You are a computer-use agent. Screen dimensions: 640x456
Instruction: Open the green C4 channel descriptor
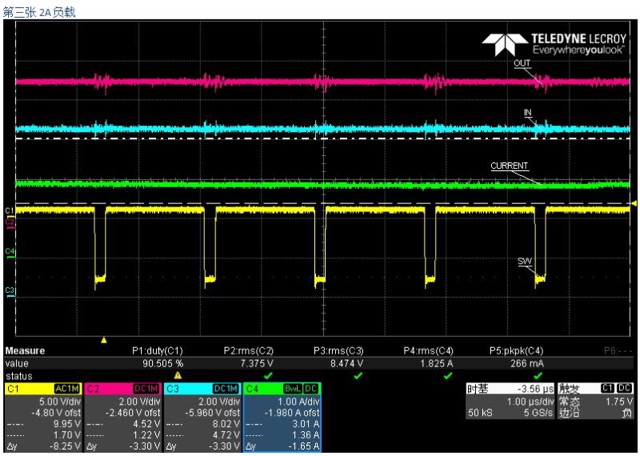pos(282,417)
